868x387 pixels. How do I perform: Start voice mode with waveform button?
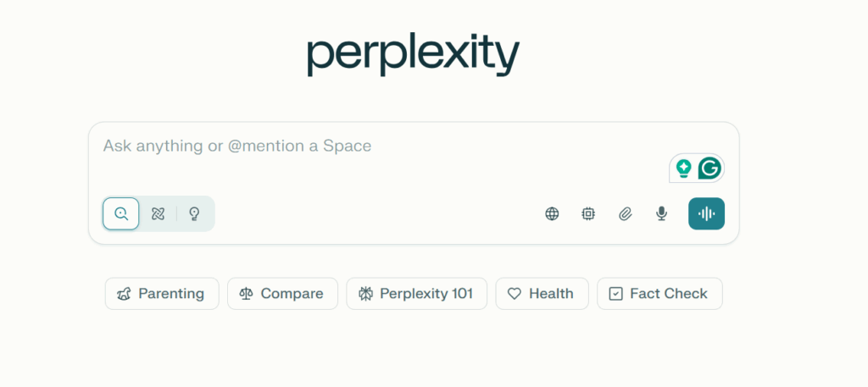(x=706, y=213)
